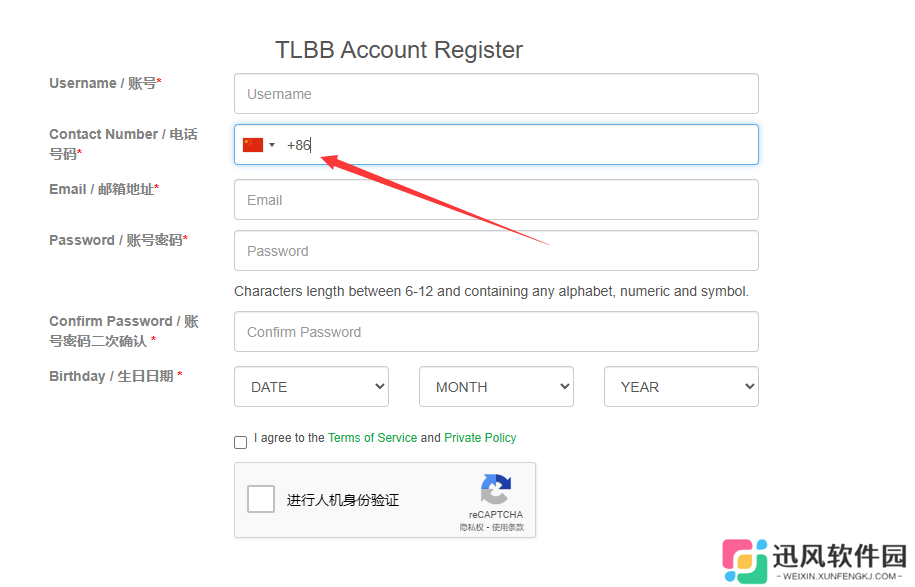
Task: Expand the YEAR dropdown
Action: click(x=681, y=387)
